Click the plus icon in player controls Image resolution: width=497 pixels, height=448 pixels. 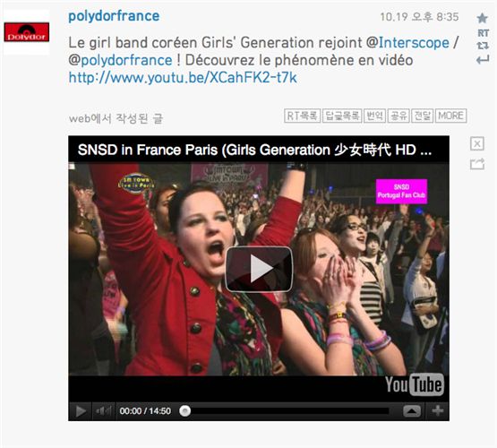[437, 411]
